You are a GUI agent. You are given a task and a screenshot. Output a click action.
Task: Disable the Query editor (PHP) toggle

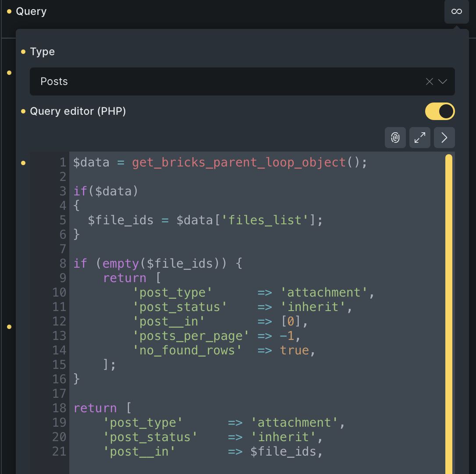pyautogui.click(x=440, y=111)
